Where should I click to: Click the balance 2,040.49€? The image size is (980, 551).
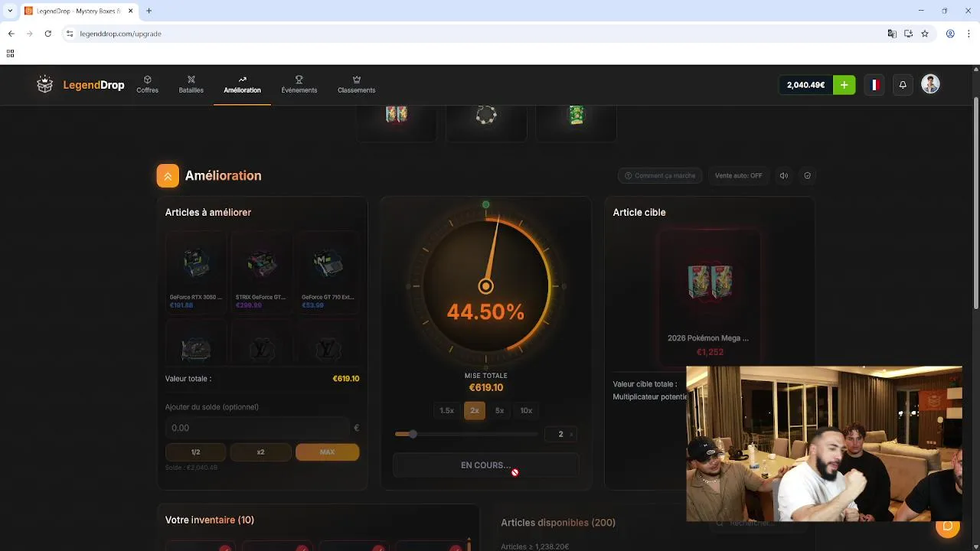(805, 85)
